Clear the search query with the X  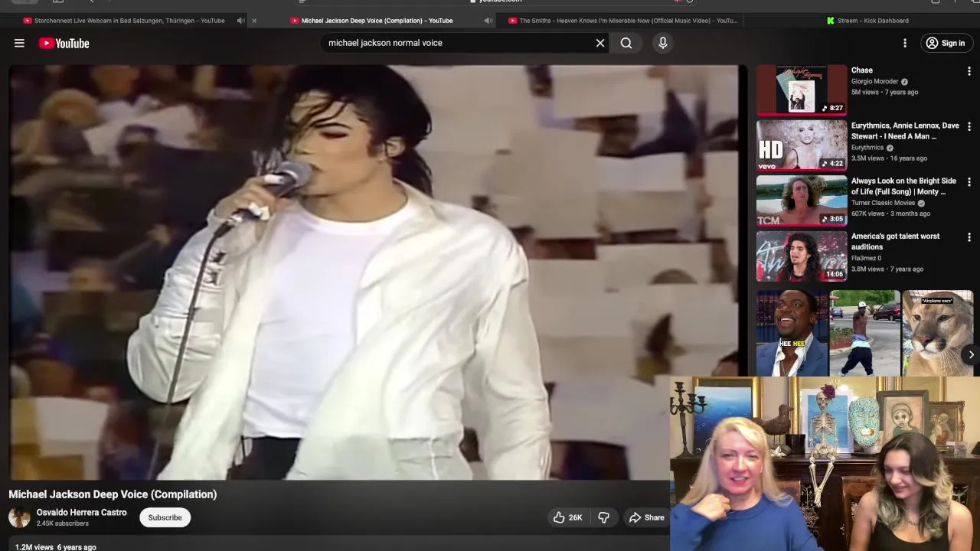pyautogui.click(x=600, y=43)
